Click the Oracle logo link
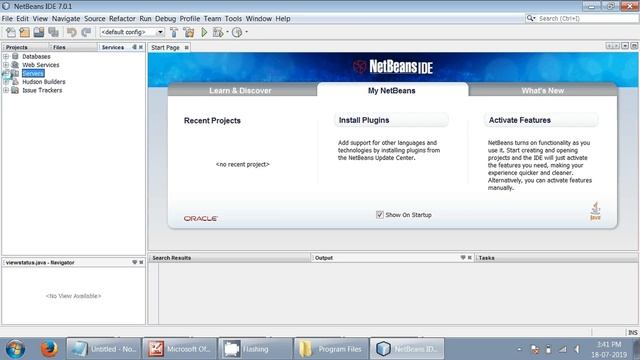Viewport: 640px width, 360px height. 200,219
